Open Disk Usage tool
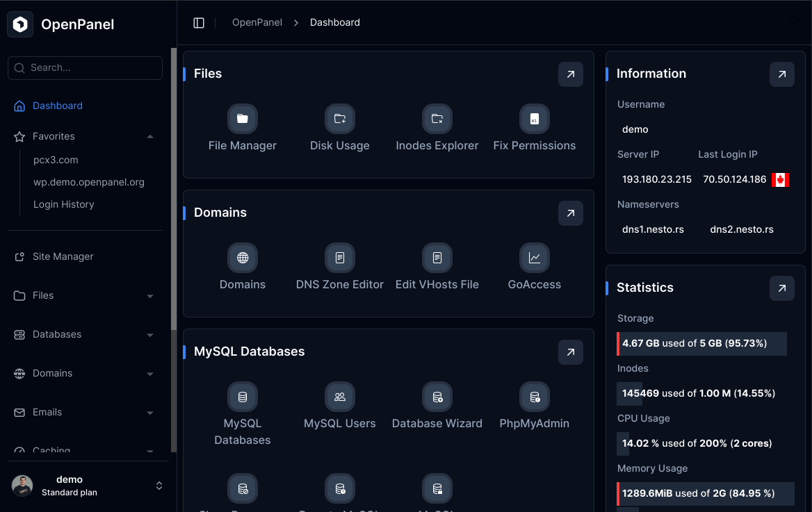 (x=340, y=119)
